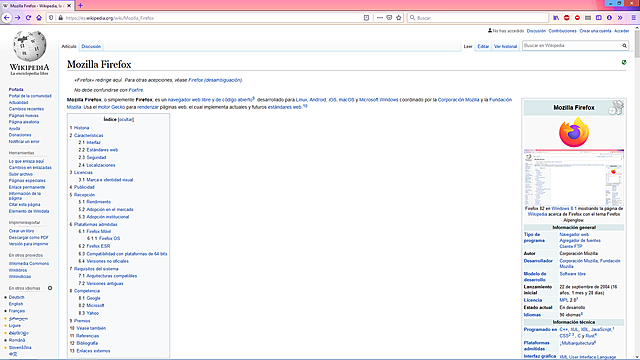
Task: Open language settings gear in sidebar
Action: pyautogui.click(x=50, y=288)
